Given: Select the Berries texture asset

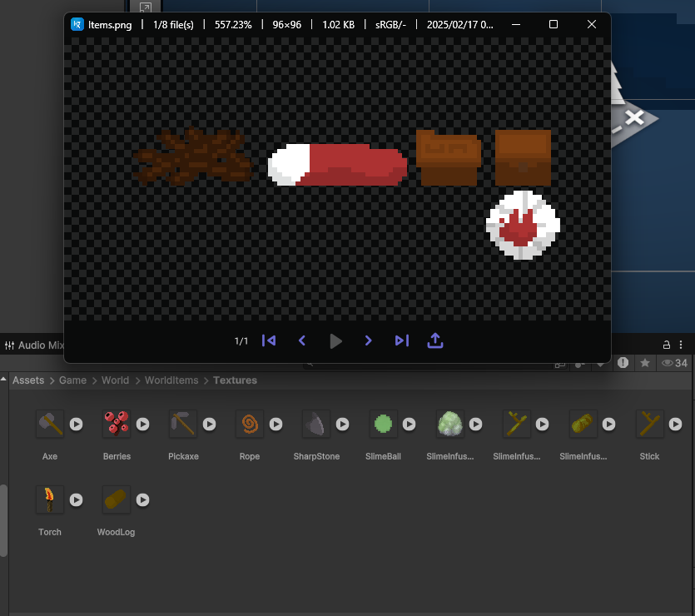Looking at the screenshot, I should 116,425.
